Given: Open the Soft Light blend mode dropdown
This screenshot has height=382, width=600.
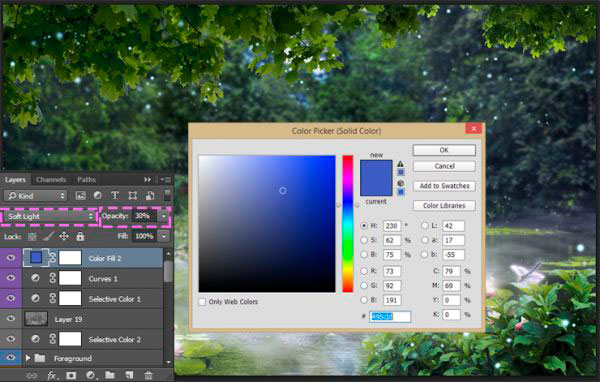Looking at the screenshot, I should (49, 216).
